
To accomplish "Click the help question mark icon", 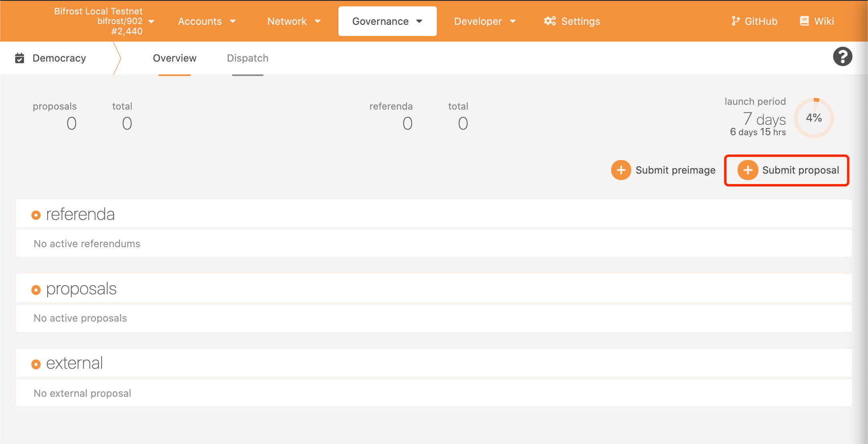I will (842, 56).
